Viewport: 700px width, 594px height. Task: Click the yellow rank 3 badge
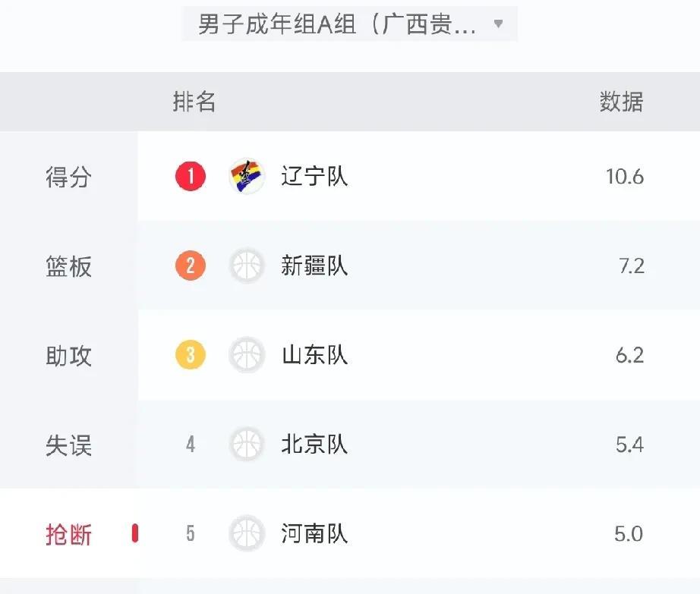191,355
